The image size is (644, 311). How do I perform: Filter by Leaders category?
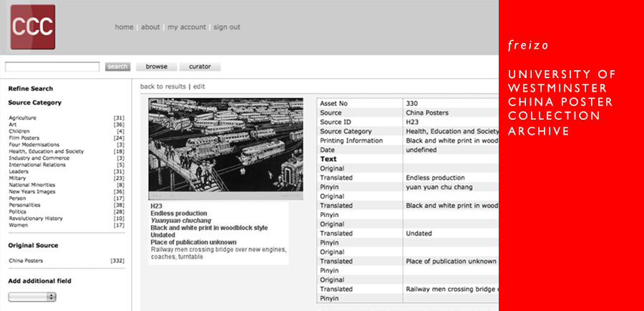click(x=19, y=171)
